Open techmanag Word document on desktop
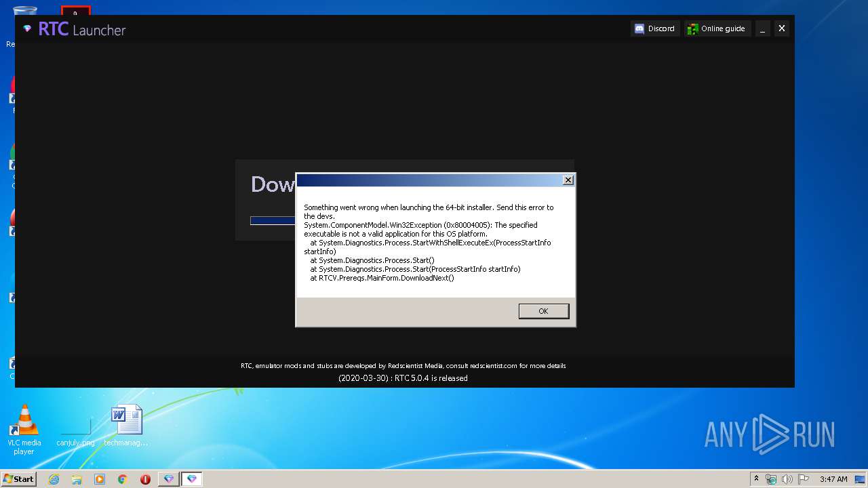The height and width of the screenshot is (488, 868). (x=126, y=426)
